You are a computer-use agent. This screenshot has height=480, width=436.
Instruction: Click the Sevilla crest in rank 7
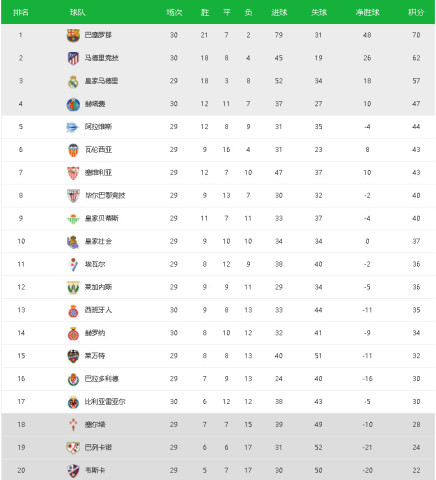point(73,173)
